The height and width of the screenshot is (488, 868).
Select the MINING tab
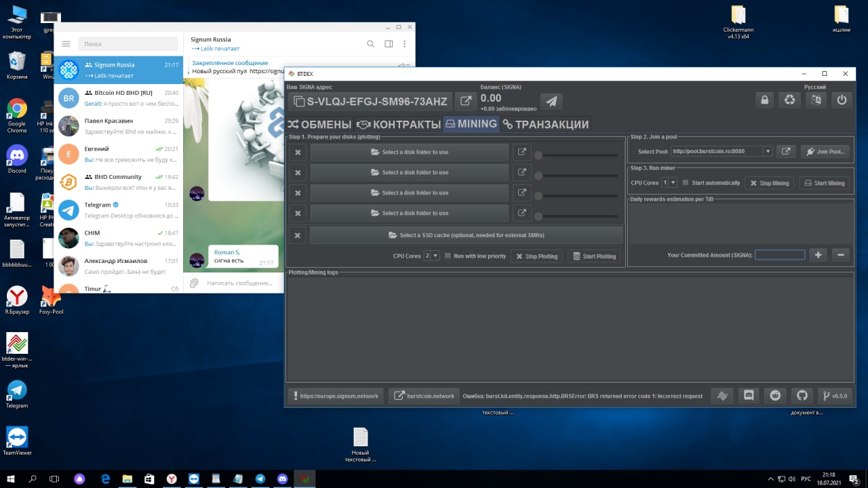(x=471, y=124)
